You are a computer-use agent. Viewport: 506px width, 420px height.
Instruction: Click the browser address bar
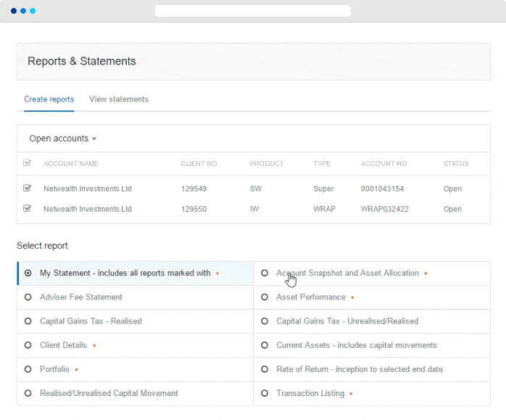coord(252,11)
